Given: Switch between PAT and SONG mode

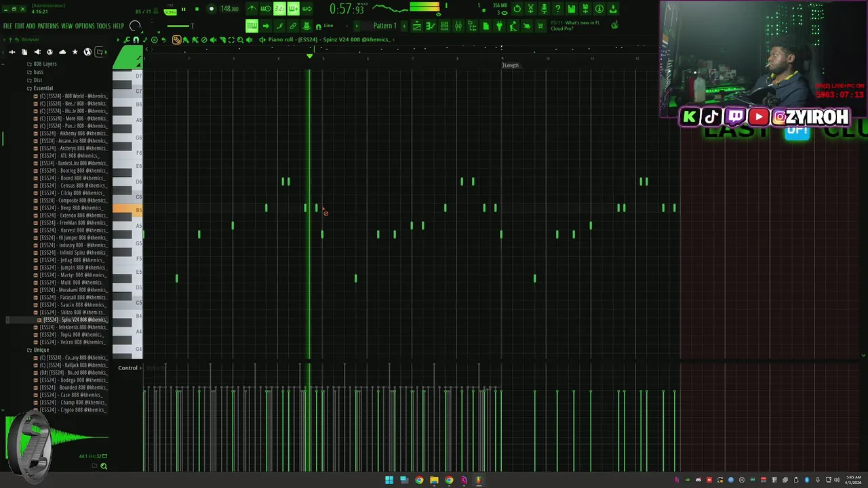Looking at the screenshot, I should tap(170, 10).
